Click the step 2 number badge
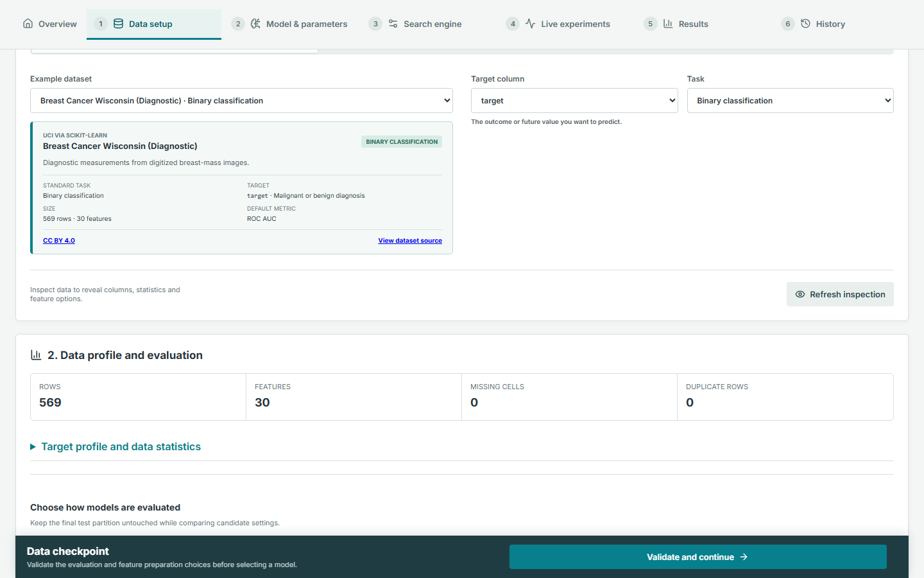Image resolution: width=924 pixels, height=578 pixels. tap(238, 24)
